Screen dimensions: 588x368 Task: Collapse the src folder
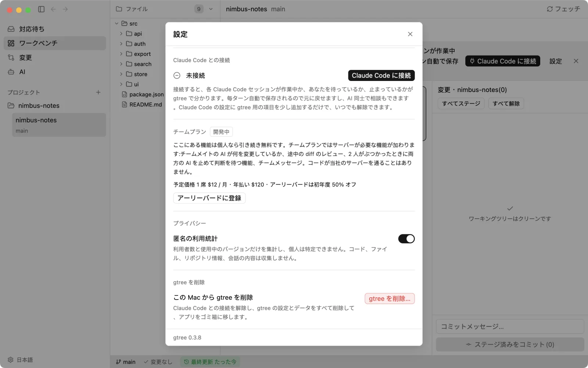[x=116, y=24]
